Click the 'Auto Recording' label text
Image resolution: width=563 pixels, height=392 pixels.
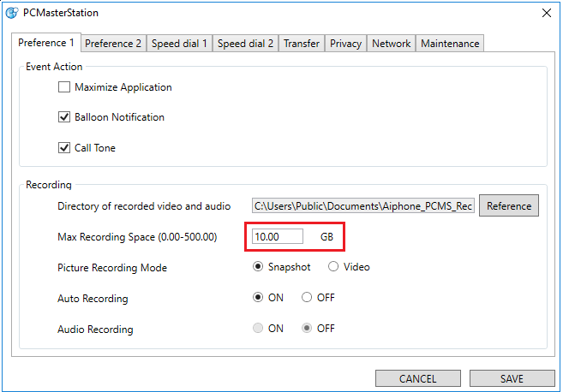(93, 299)
